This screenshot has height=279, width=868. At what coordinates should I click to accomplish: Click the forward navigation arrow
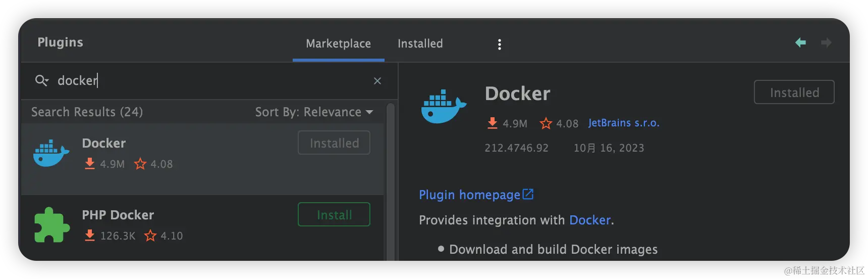[x=826, y=43]
